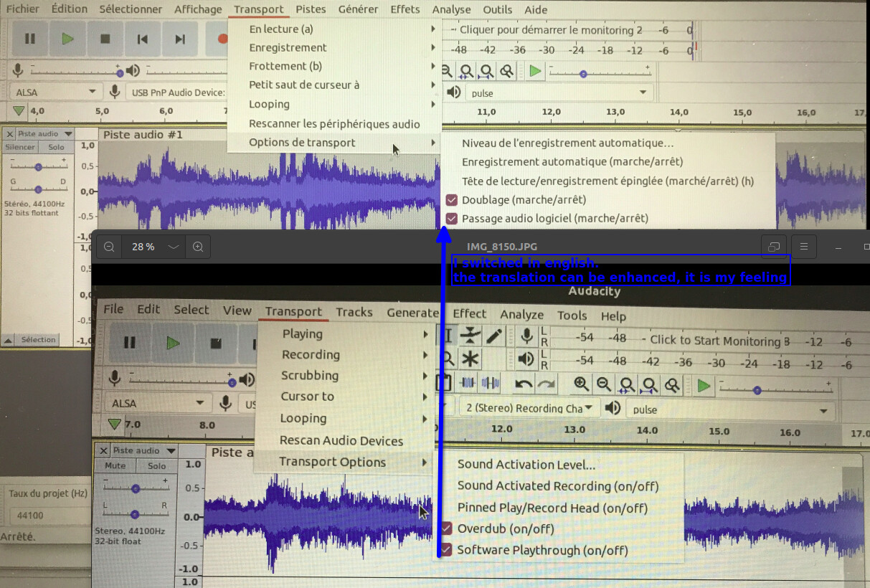Viewport: 870px width, 588px height.
Task: Open the Fichier menu
Action: click(x=23, y=9)
